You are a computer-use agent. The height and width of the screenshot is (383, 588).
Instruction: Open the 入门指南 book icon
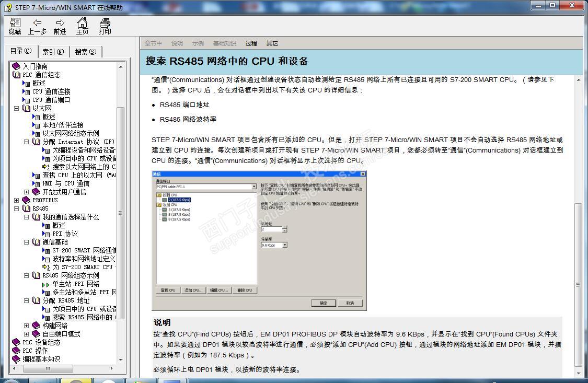[16, 66]
